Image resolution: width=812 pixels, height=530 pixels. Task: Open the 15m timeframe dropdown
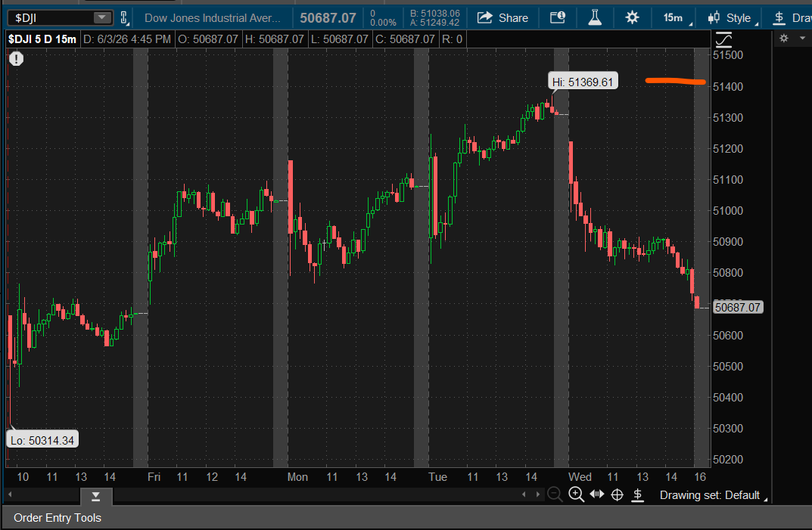pyautogui.click(x=677, y=18)
